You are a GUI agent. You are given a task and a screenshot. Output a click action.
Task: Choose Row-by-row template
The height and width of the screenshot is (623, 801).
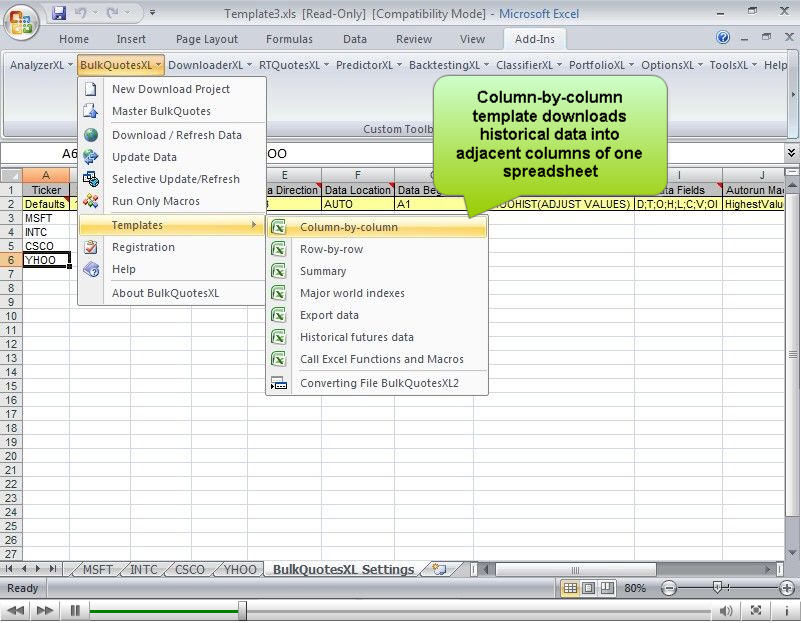click(x=377, y=249)
